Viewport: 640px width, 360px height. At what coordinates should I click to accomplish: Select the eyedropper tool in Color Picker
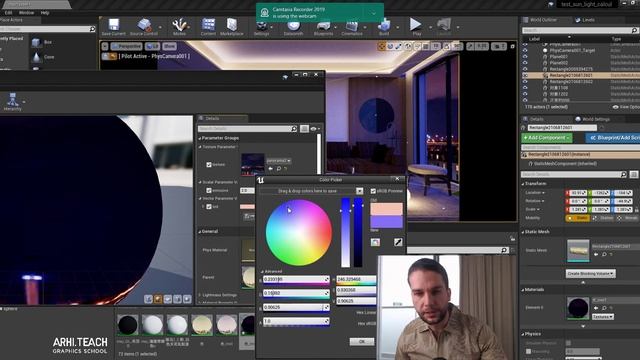pyautogui.click(x=398, y=242)
